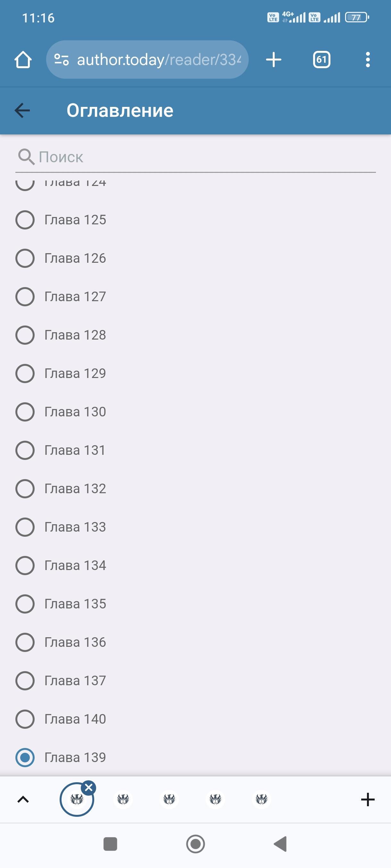Image resolution: width=391 pixels, height=868 pixels.
Task: Tap the browser home icon
Action: (x=23, y=60)
